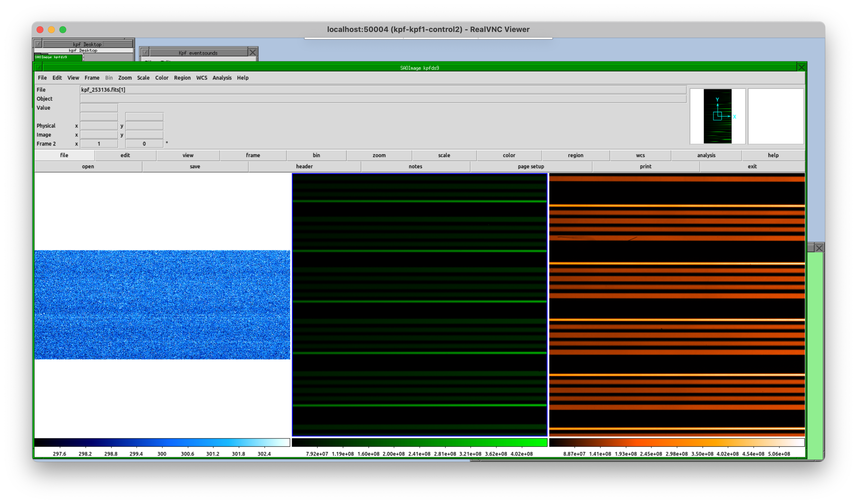
Task: Click the 'save' button
Action: pos(195,166)
